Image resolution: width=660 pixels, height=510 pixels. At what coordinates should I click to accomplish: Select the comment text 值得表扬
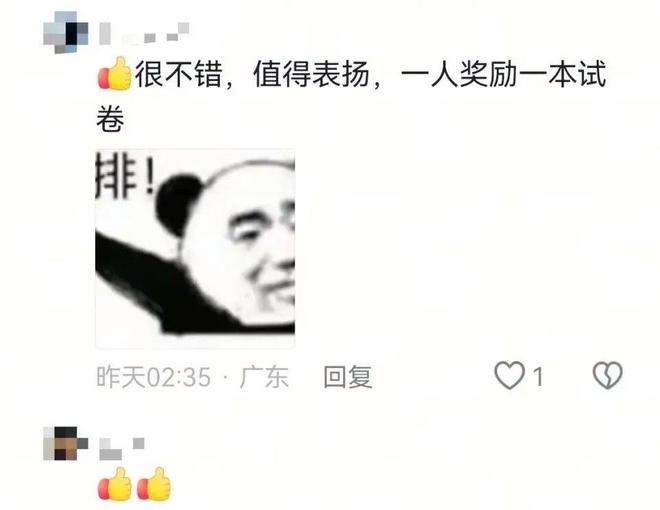click(311, 74)
